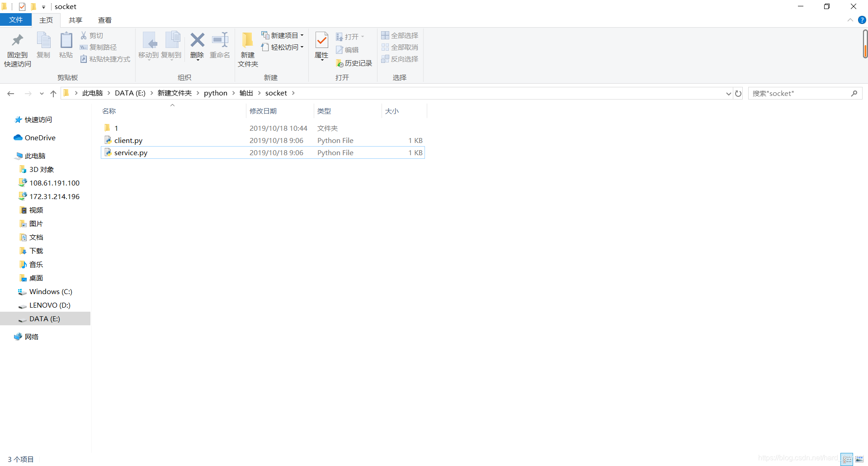Viewport: 868px width, 466px height.
Task: Create a new folder (新建文件夹)
Action: click(248, 50)
